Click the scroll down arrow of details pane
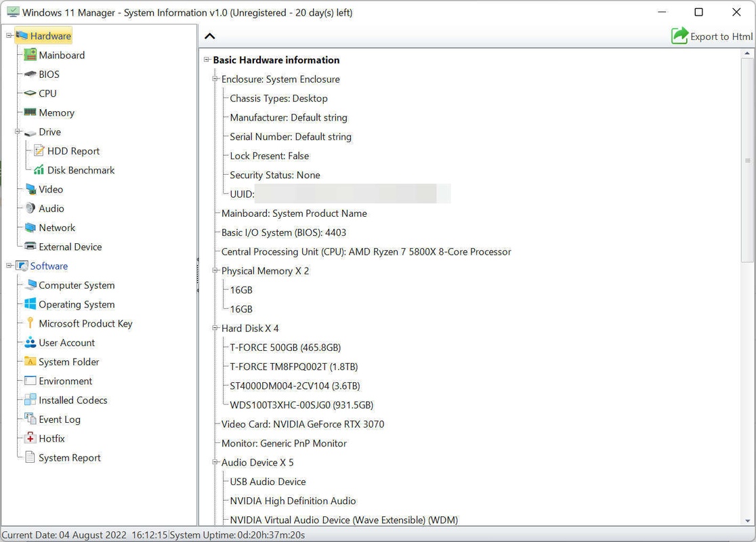 [x=748, y=520]
